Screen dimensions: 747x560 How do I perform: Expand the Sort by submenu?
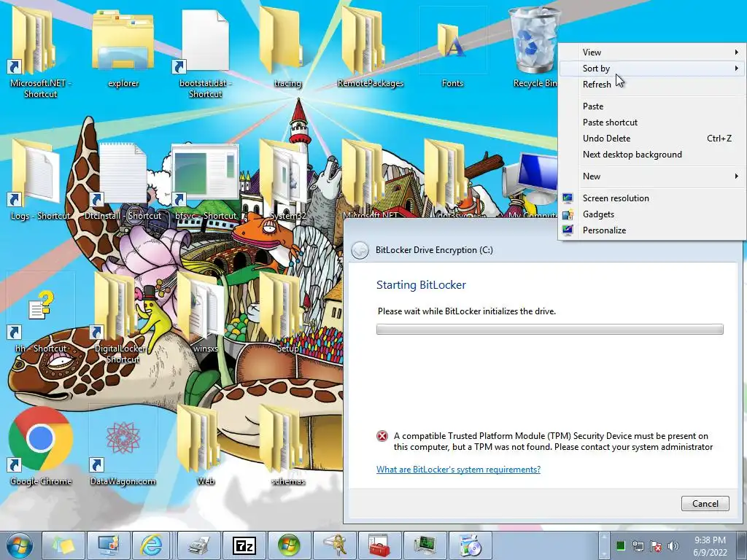coord(651,68)
